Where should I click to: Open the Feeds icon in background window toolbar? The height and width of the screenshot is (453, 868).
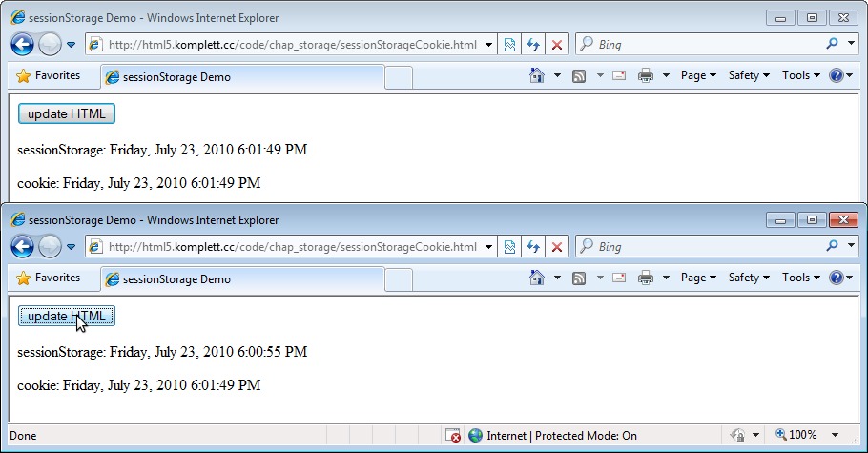[578, 75]
